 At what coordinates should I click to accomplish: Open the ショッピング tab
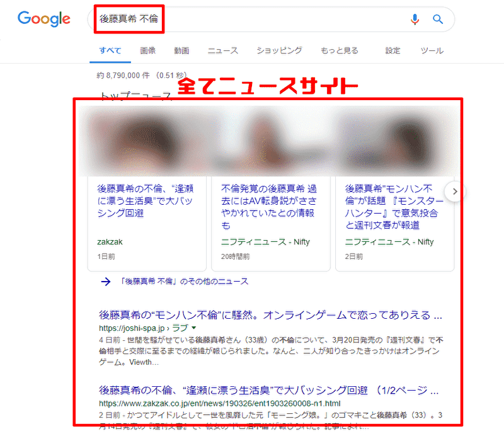coord(279,50)
